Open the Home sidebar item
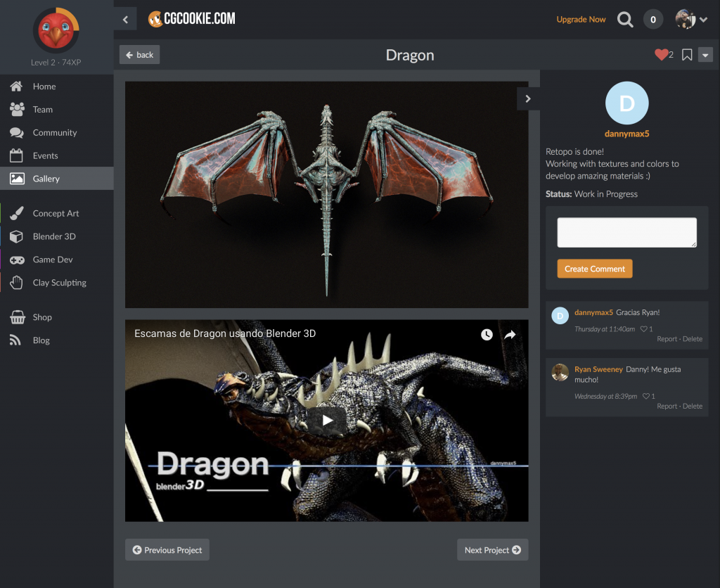Viewport: 720px width, 588px height. click(x=56, y=87)
